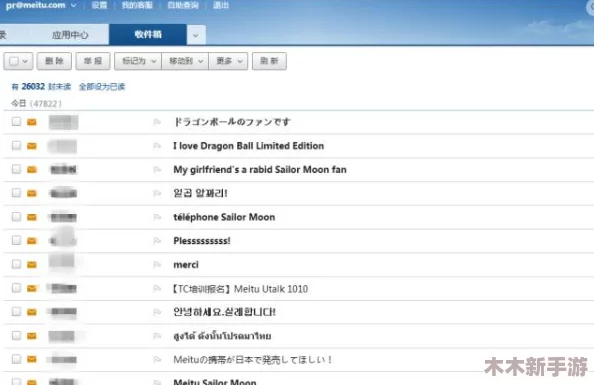Click the 刷新 button
Screen dimensions: 594x385
pos(269,61)
